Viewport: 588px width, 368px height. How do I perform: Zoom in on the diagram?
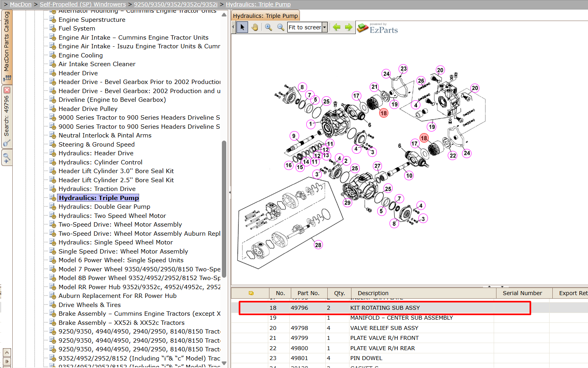pyautogui.click(x=268, y=27)
